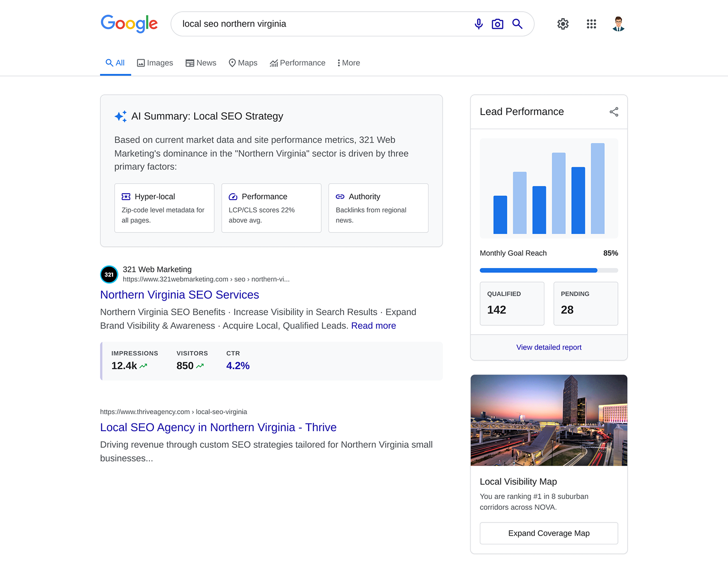Image resolution: width=728 pixels, height=572 pixels.
Task: Click the 12.4k impressions value
Action: pos(124,366)
